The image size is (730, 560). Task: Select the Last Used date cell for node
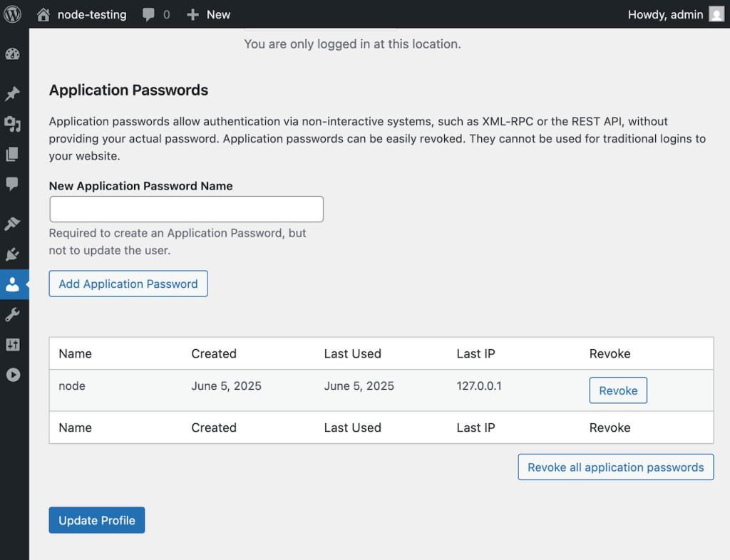click(x=359, y=386)
